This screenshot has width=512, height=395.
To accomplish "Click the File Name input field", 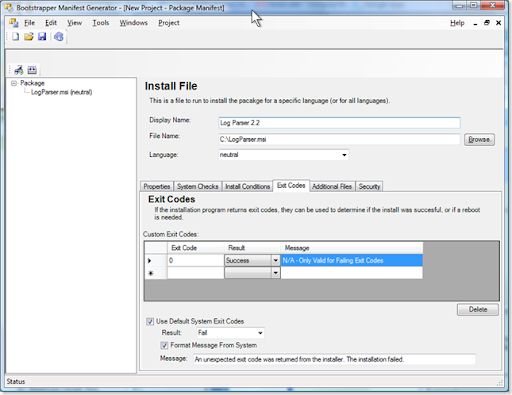I will (339, 139).
